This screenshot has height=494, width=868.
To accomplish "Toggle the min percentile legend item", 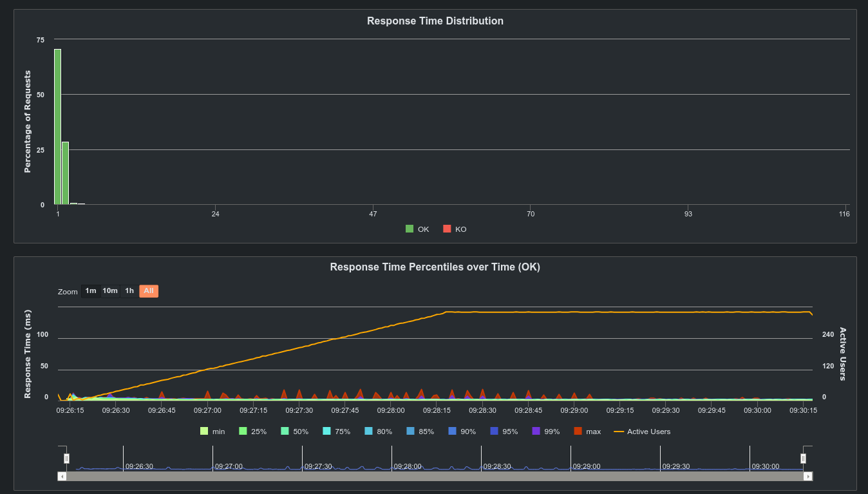I will coord(212,432).
